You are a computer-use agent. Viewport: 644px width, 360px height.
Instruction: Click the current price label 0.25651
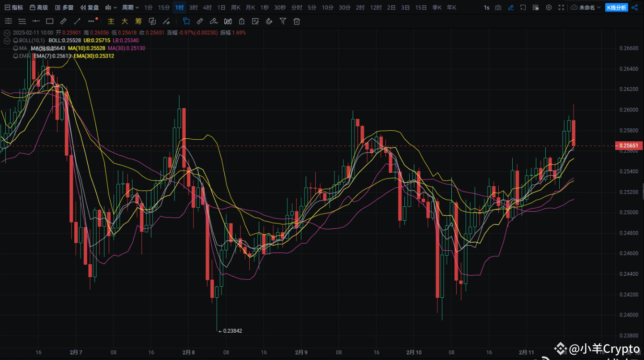[629, 146]
